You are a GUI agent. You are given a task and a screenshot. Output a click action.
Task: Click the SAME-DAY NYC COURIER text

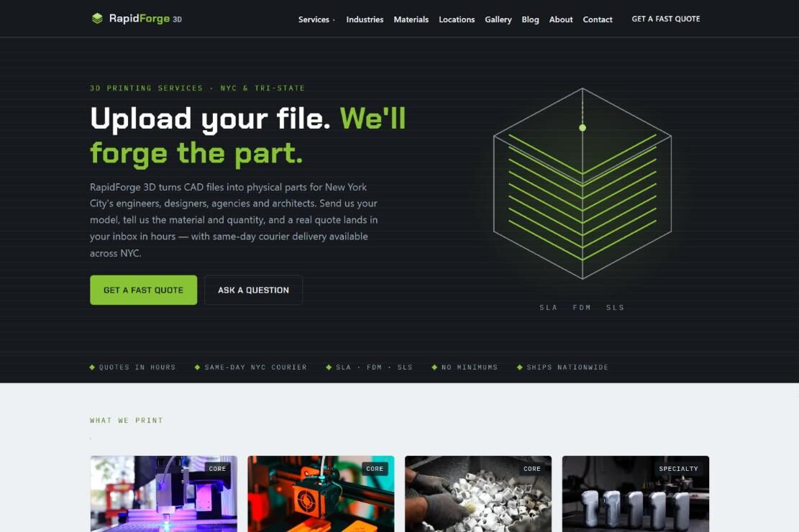256,367
